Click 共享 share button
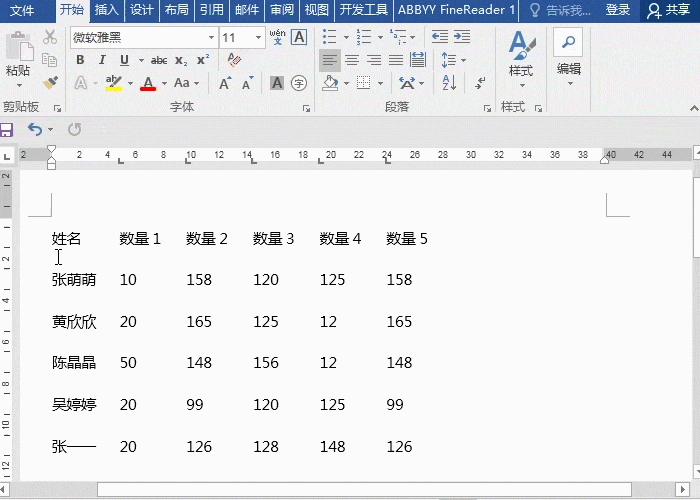 pos(669,10)
